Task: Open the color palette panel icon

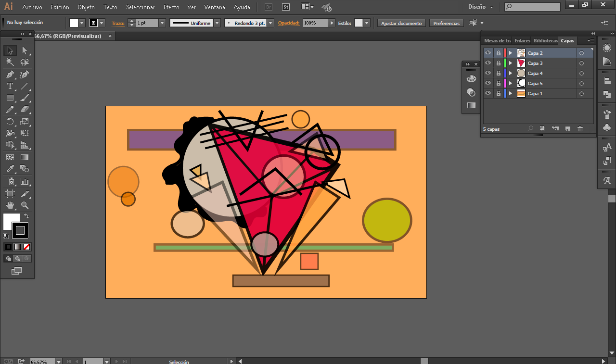Action: (471, 79)
